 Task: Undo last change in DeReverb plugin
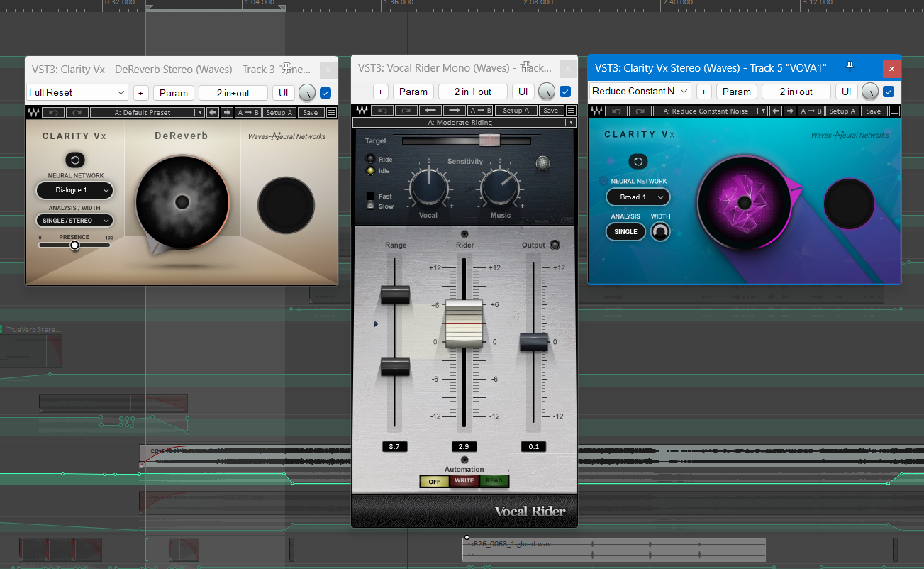coord(52,112)
